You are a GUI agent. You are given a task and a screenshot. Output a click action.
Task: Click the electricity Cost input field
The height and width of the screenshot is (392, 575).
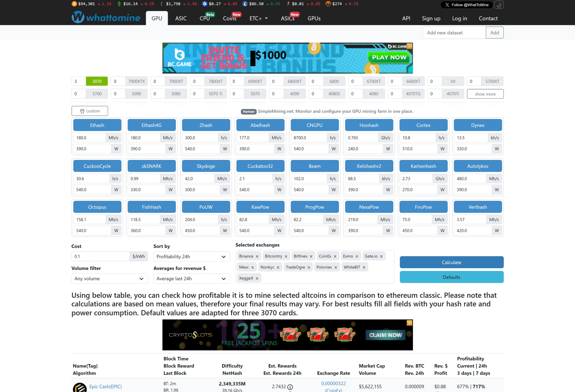100,256
